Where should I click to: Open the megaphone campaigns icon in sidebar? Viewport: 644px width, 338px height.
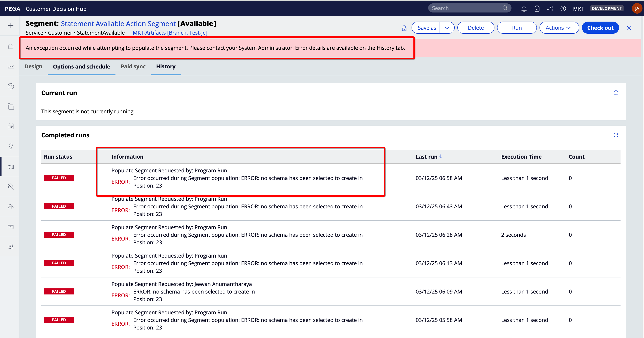[x=11, y=167]
